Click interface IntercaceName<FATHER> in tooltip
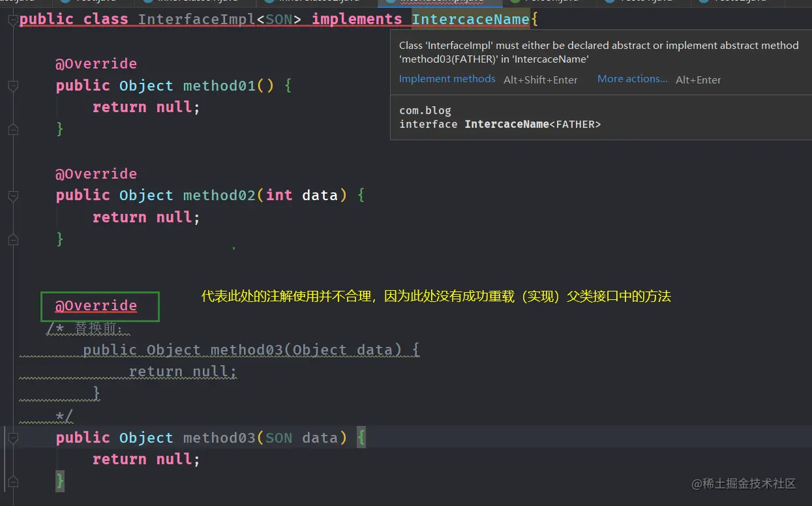This screenshot has width=812, height=506. pos(500,124)
